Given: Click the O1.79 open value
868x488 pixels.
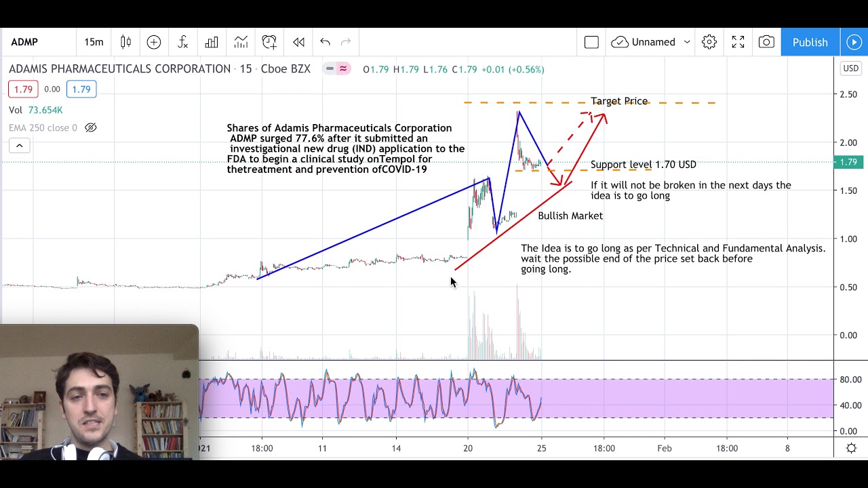Looking at the screenshot, I should [376, 69].
